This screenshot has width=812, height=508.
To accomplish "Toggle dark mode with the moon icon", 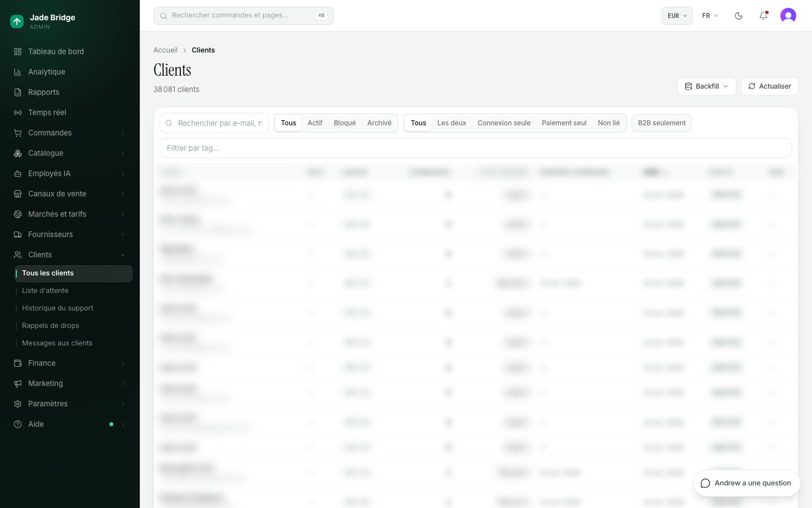I will (x=739, y=16).
